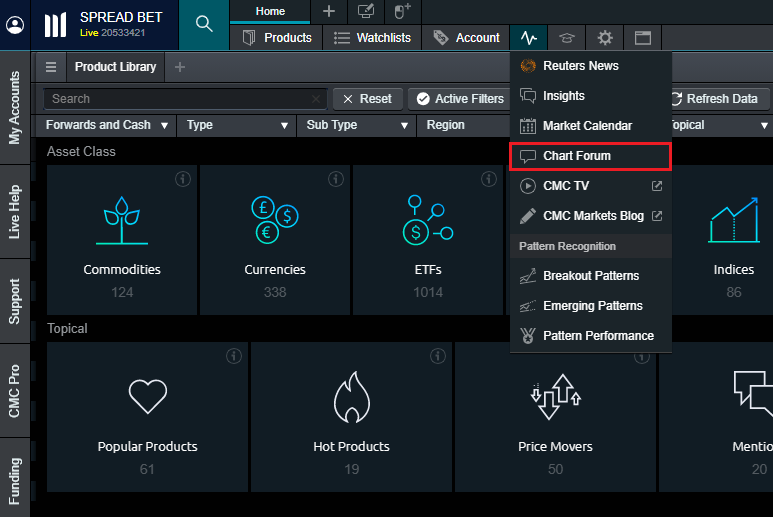The image size is (773, 517).
Task: Open CMC TV external link
Action: tap(591, 186)
